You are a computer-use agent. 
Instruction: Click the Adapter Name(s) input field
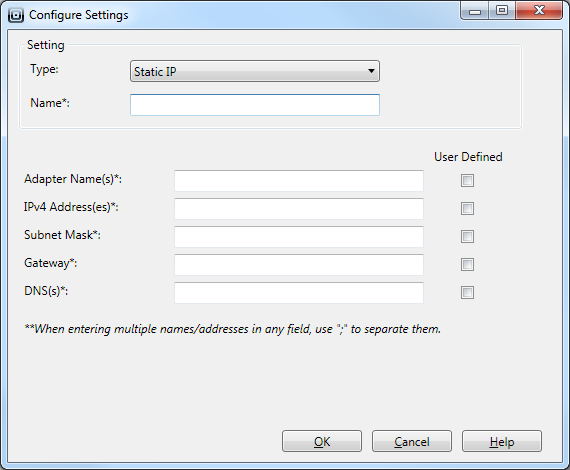[x=299, y=181]
